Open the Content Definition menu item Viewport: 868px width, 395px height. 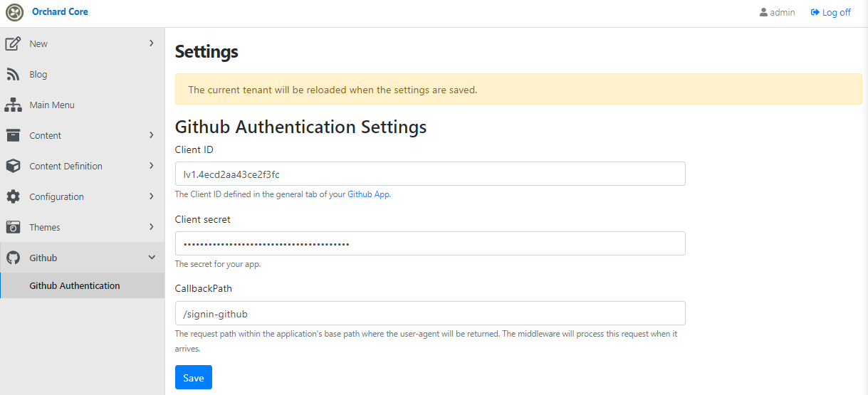[82, 166]
